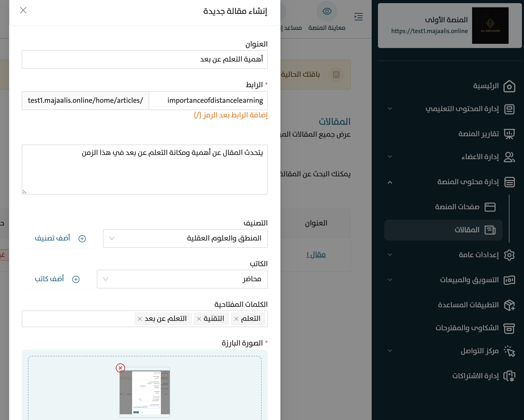Click the subscriptions management icon
This screenshot has height=420, width=524.
coord(509,376)
